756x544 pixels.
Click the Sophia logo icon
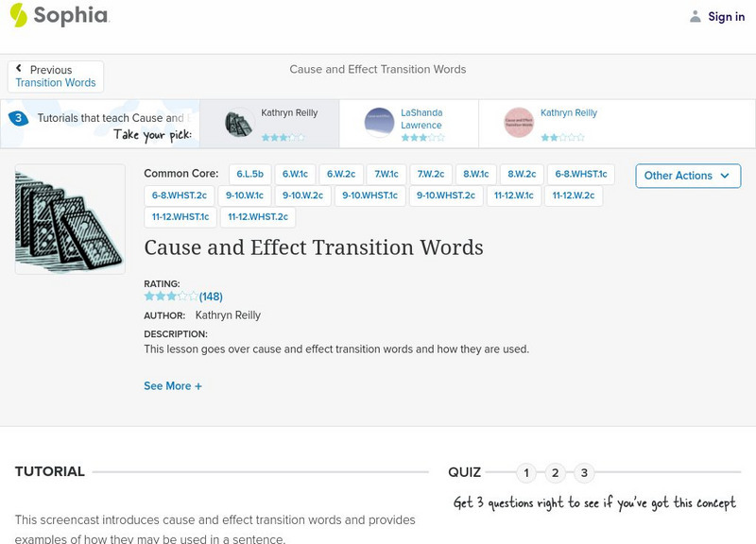[19, 15]
